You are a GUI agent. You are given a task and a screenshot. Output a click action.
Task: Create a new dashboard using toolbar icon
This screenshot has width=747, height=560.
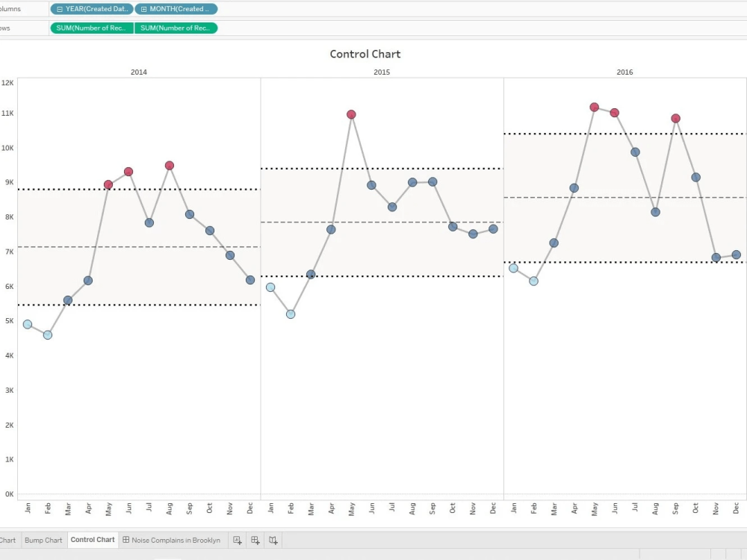(x=255, y=539)
